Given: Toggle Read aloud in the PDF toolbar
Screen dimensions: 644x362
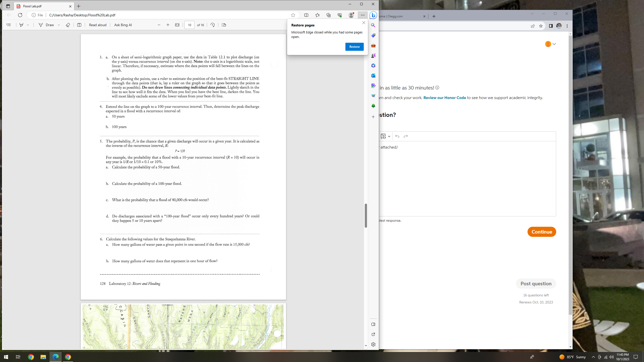Looking at the screenshot, I should coord(98,25).
